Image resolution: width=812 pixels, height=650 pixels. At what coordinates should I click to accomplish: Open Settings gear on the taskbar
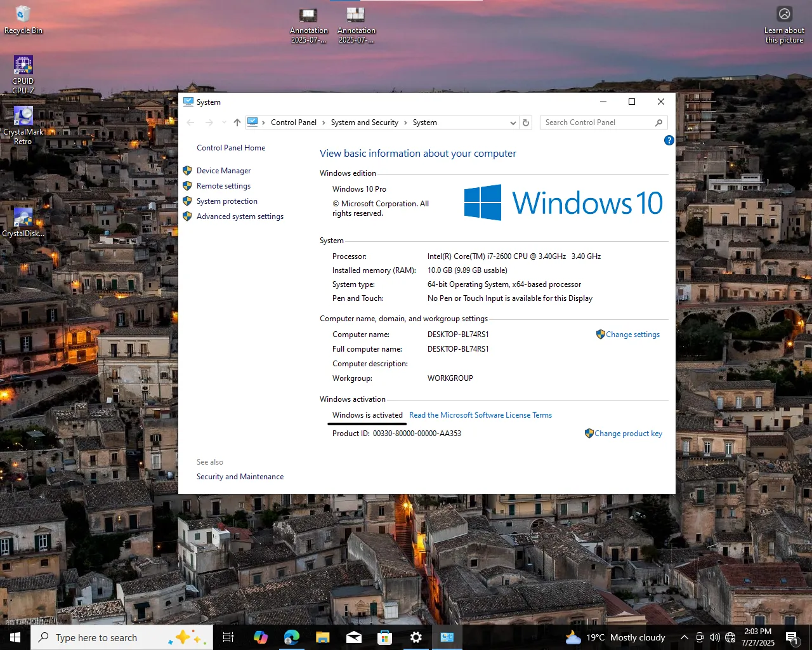coord(416,637)
